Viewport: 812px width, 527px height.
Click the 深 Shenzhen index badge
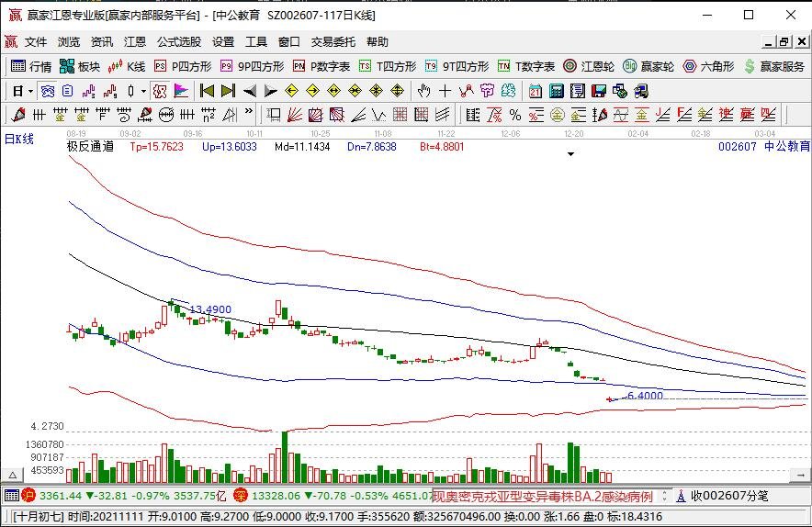click(x=241, y=496)
